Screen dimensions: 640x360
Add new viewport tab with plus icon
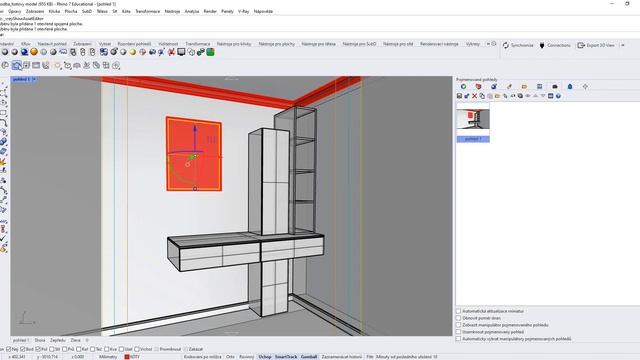(87, 340)
